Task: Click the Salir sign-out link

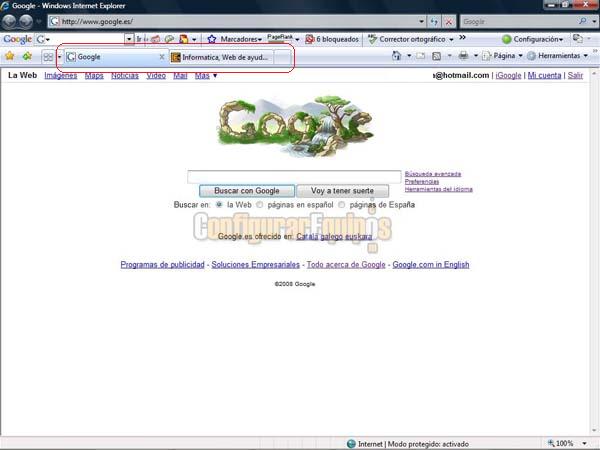Action: 575,75
